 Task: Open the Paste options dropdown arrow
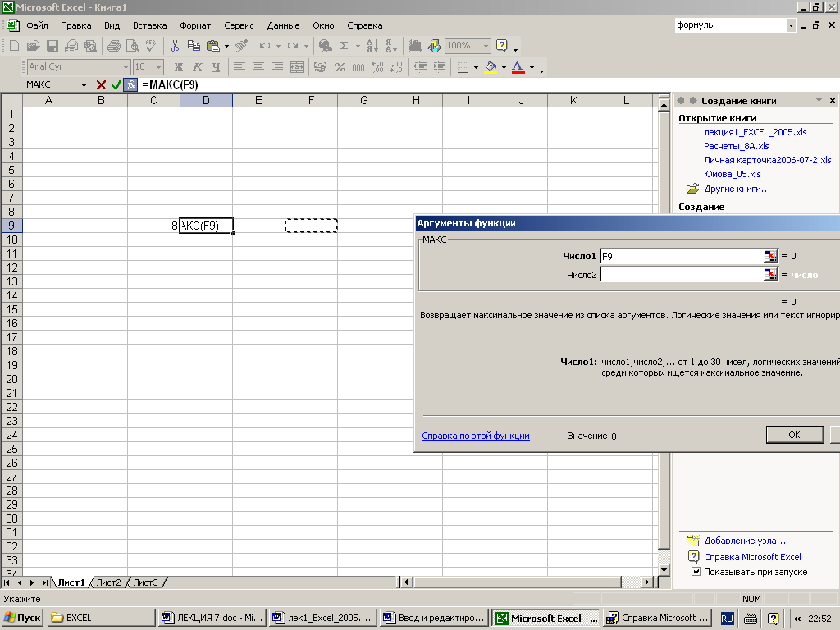(x=226, y=46)
